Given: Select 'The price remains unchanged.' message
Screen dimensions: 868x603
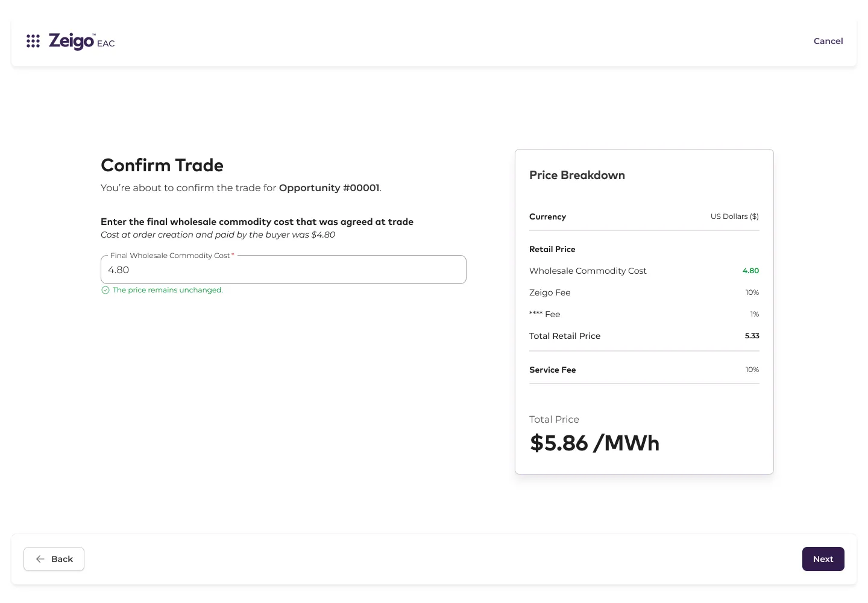Looking at the screenshot, I should coord(168,290).
